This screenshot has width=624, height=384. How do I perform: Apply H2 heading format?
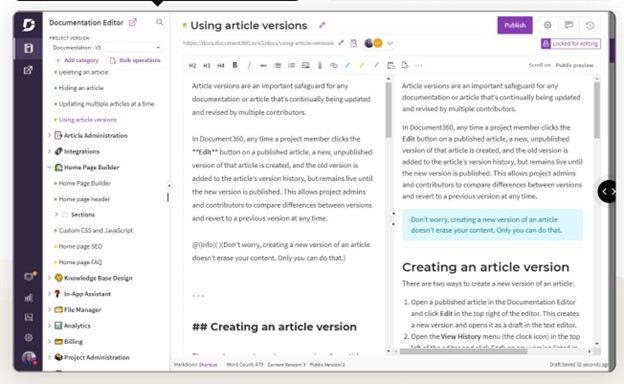(x=193, y=65)
